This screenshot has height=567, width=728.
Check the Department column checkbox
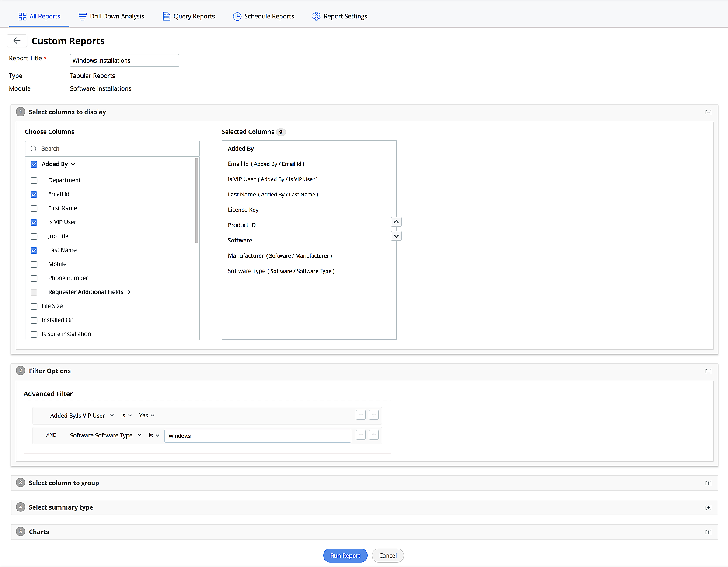click(x=34, y=180)
